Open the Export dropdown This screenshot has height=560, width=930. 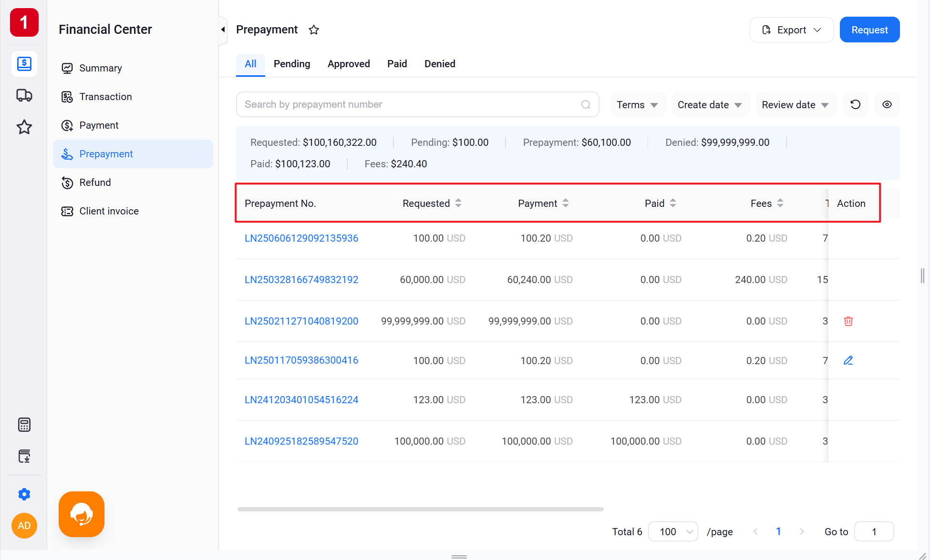tap(792, 30)
